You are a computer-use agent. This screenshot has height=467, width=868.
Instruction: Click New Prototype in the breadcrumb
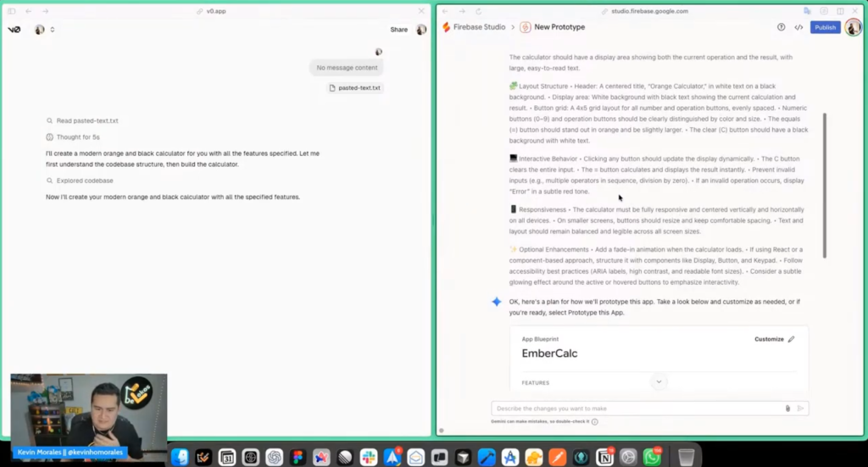coord(559,27)
